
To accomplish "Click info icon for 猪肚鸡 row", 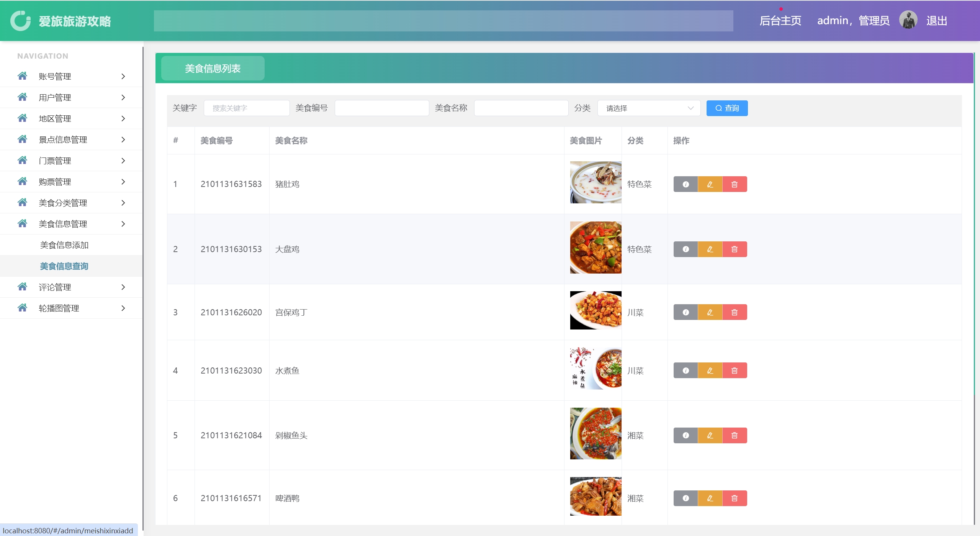I will point(686,184).
